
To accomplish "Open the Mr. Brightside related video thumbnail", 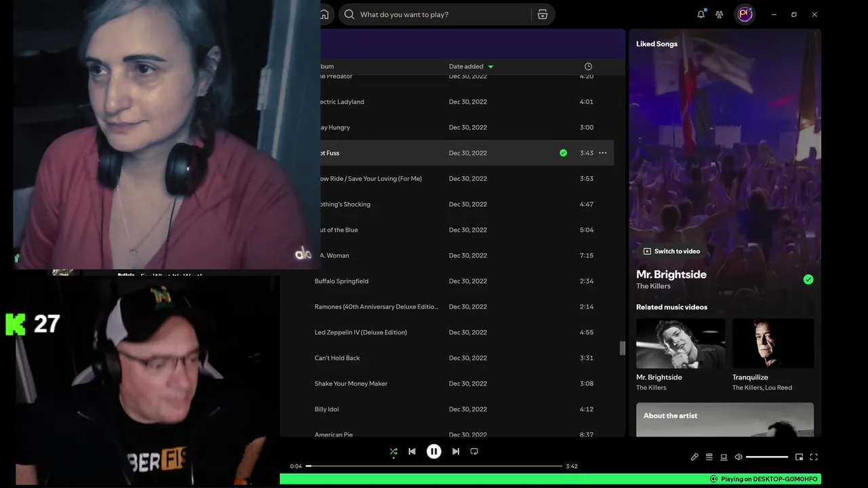I will [680, 344].
